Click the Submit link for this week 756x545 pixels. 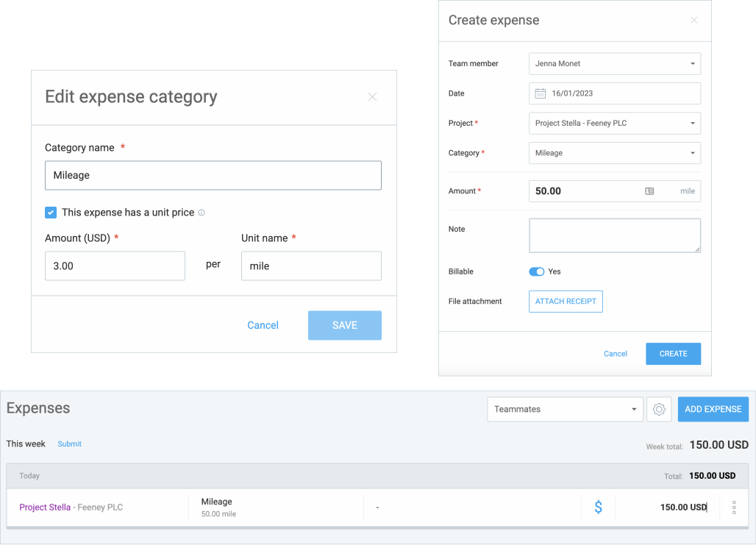point(69,444)
